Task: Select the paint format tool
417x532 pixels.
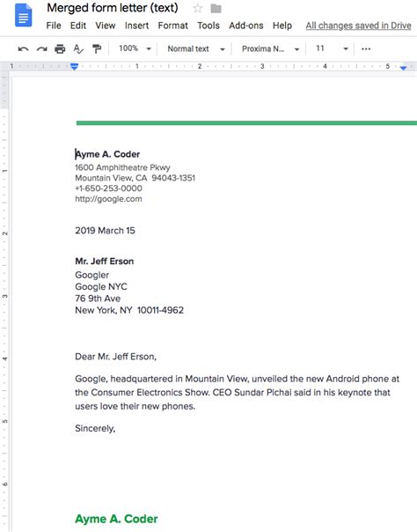Action: point(97,48)
